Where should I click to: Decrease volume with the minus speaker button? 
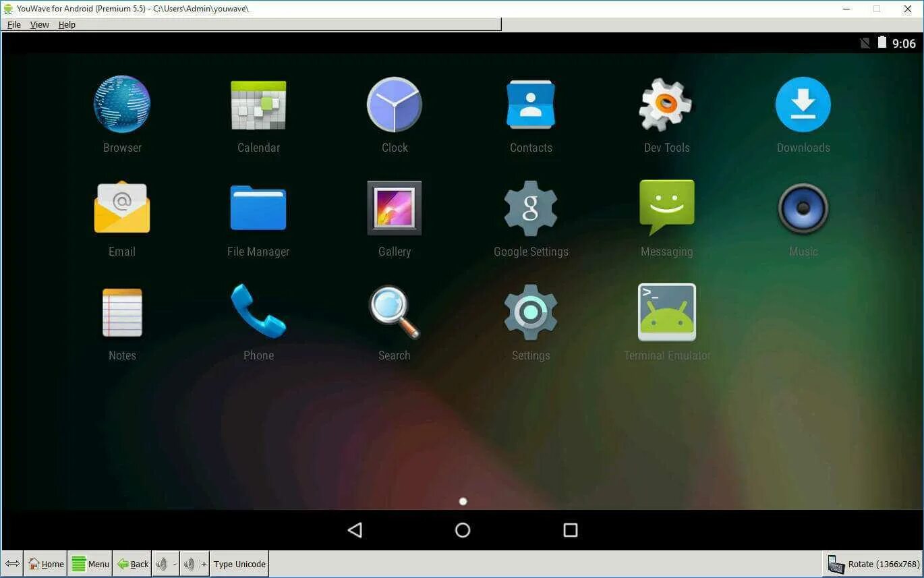(x=166, y=564)
